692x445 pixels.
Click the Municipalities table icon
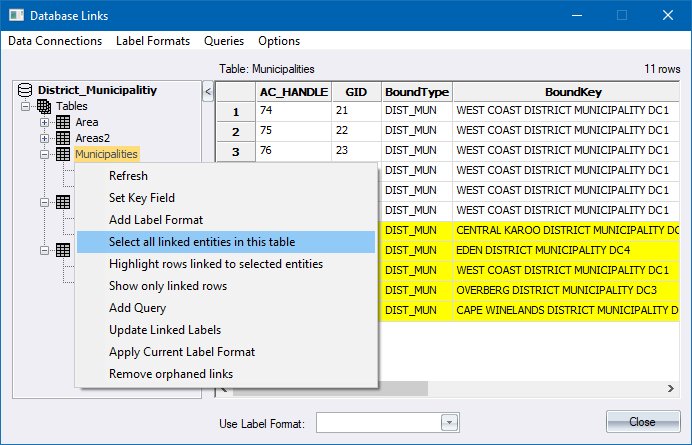tap(62, 154)
